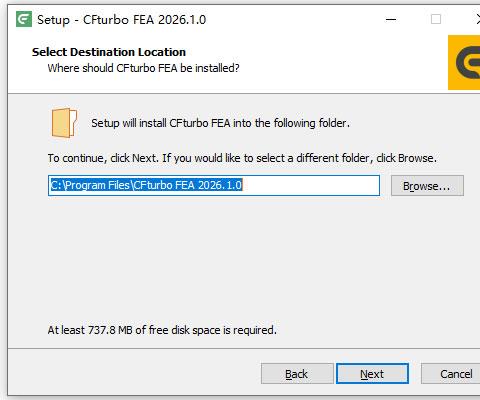Click blank space inside destination folder field
Screen dimensions: 480x400
pyautogui.click(x=310, y=185)
